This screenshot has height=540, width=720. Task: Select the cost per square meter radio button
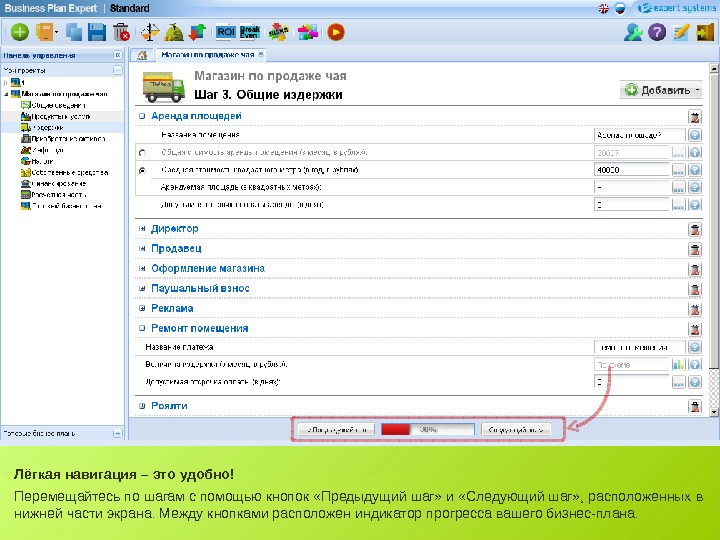[x=142, y=170]
